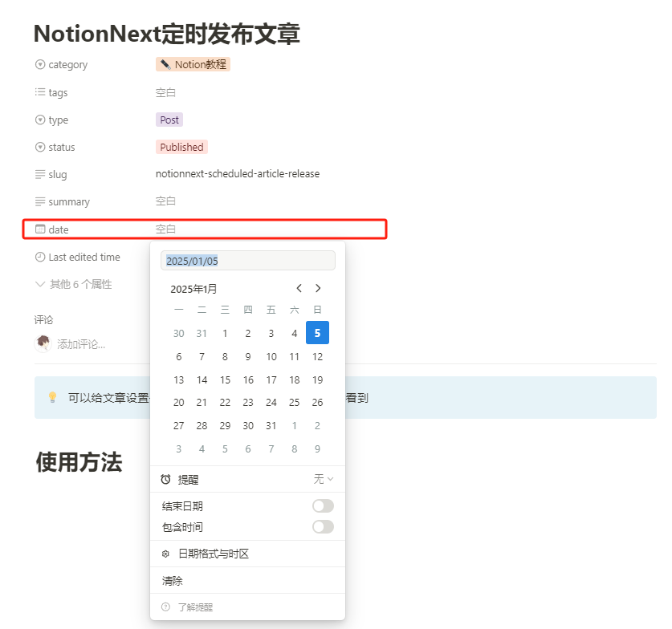672x629 pixels.
Task: Click the date input field 2025/01/05
Action: click(248, 260)
